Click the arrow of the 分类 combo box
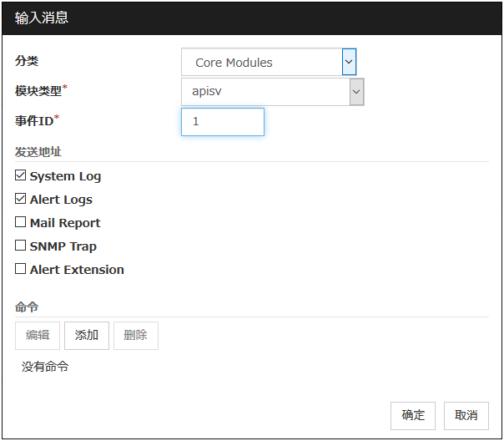504x441 pixels. point(349,62)
